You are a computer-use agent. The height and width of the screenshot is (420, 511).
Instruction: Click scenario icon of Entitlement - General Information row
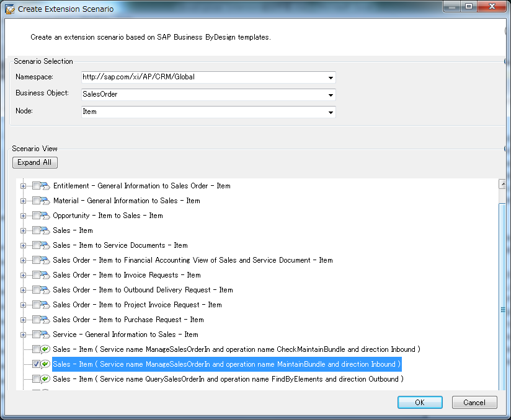tap(45, 186)
